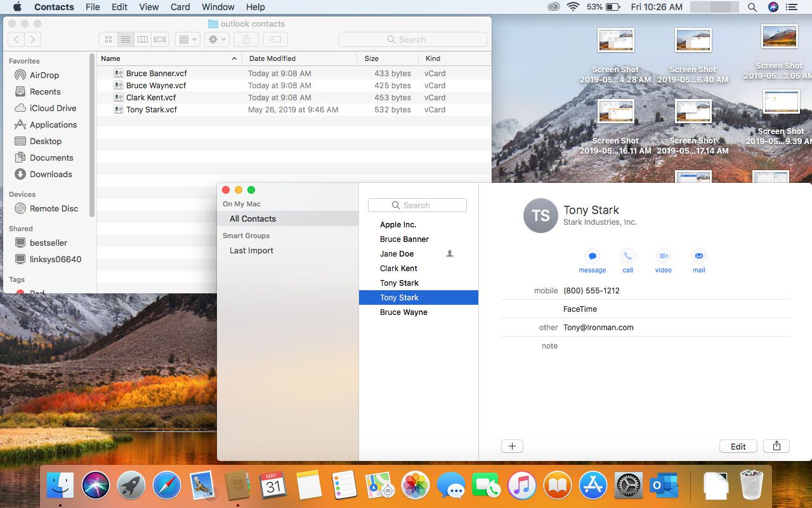The width and height of the screenshot is (812, 508).
Task: Open Safari from the Dock
Action: coord(167,486)
